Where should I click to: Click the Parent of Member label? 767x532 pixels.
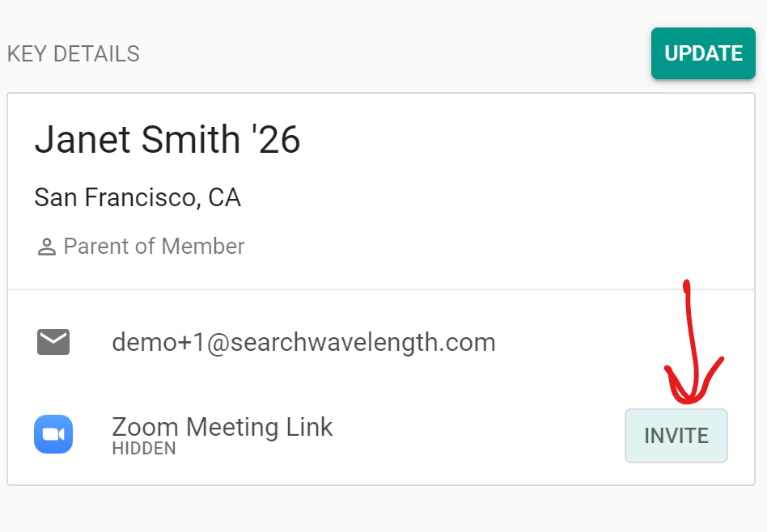click(x=154, y=247)
